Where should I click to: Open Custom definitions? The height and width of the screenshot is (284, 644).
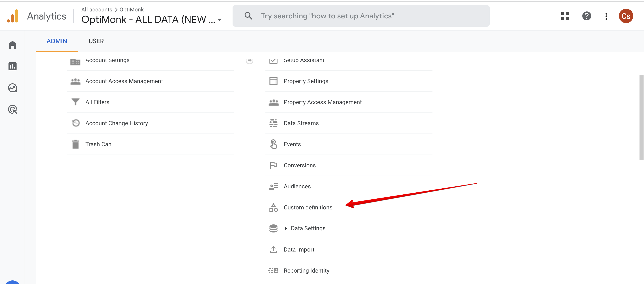tap(308, 207)
